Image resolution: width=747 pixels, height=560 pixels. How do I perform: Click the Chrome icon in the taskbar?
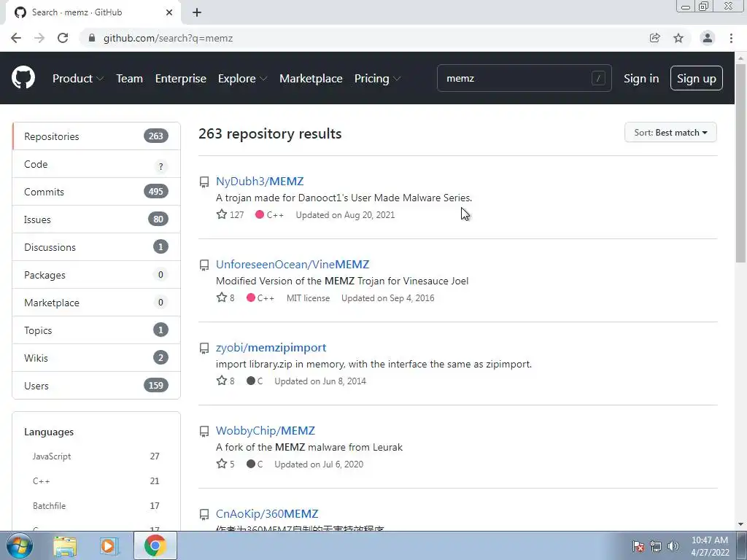155,545
